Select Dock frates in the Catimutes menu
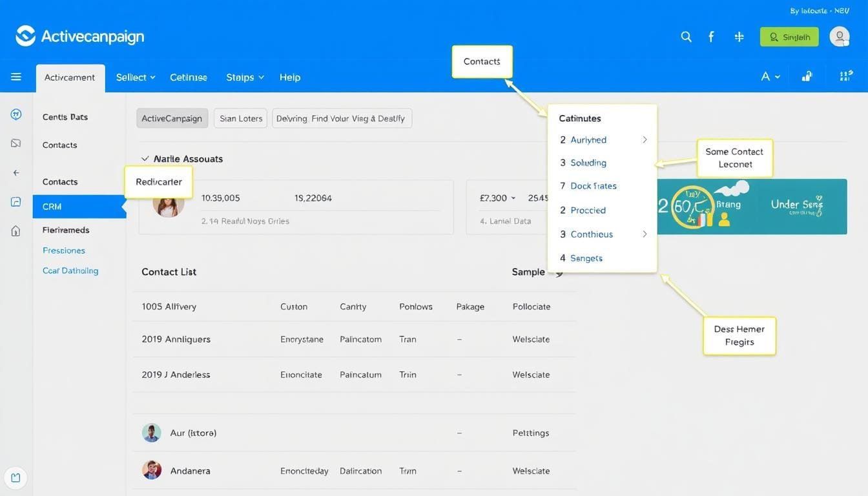Screen dimensions: 868x496 (593, 186)
